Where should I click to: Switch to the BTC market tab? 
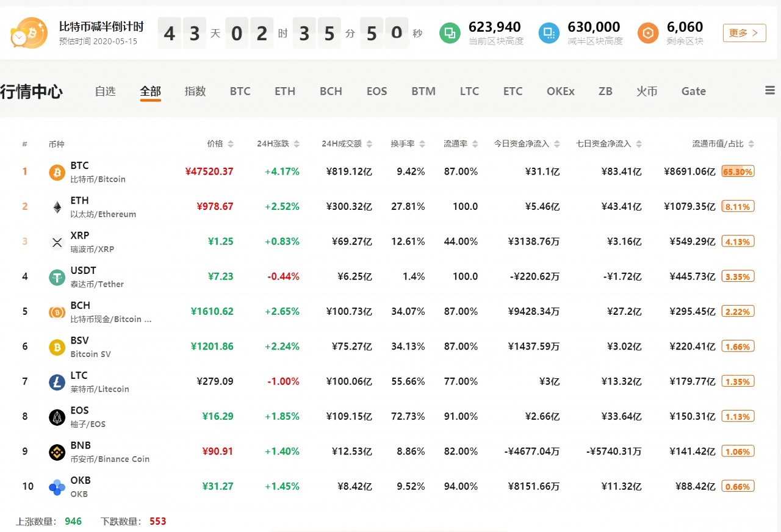(x=240, y=91)
